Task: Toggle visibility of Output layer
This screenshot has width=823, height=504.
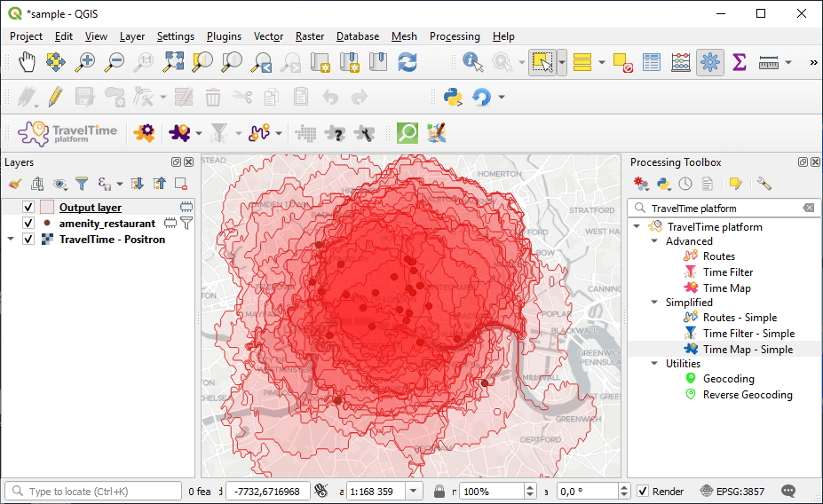Action: tap(28, 208)
